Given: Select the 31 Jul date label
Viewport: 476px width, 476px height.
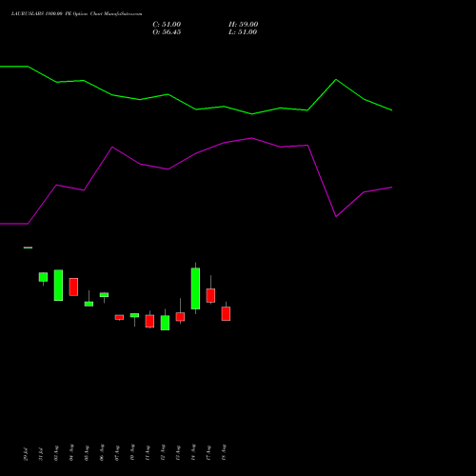Looking at the screenshot, I should pyautogui.click(x=41, y=454).
